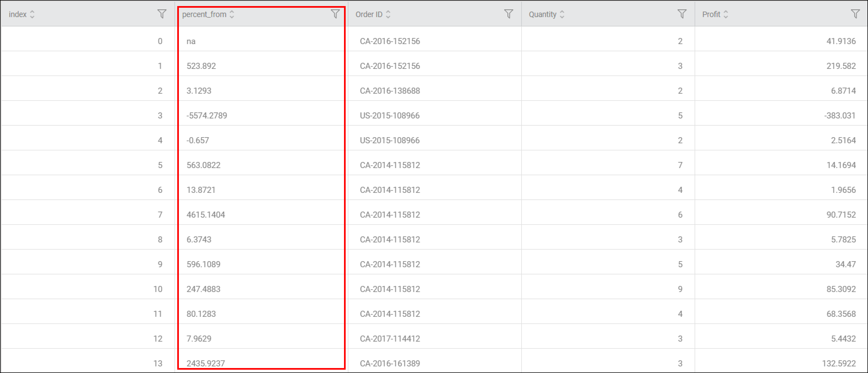Select Profit value 85.3092

tap(841, 289)
